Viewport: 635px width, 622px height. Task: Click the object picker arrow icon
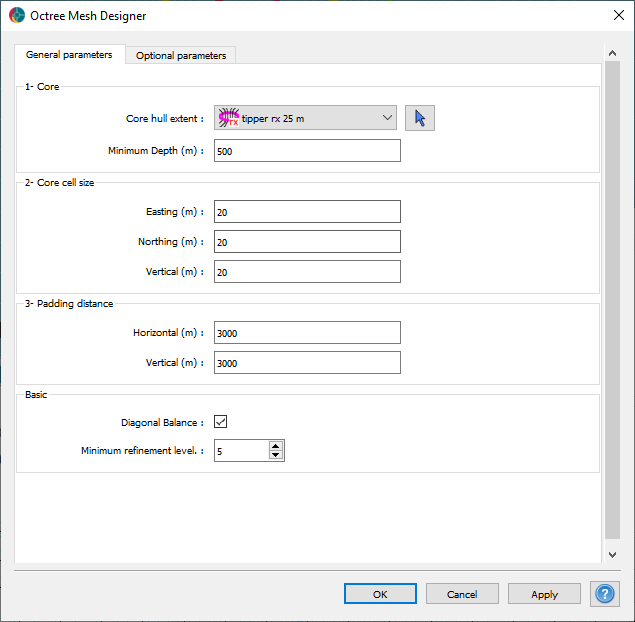[420, 118]
